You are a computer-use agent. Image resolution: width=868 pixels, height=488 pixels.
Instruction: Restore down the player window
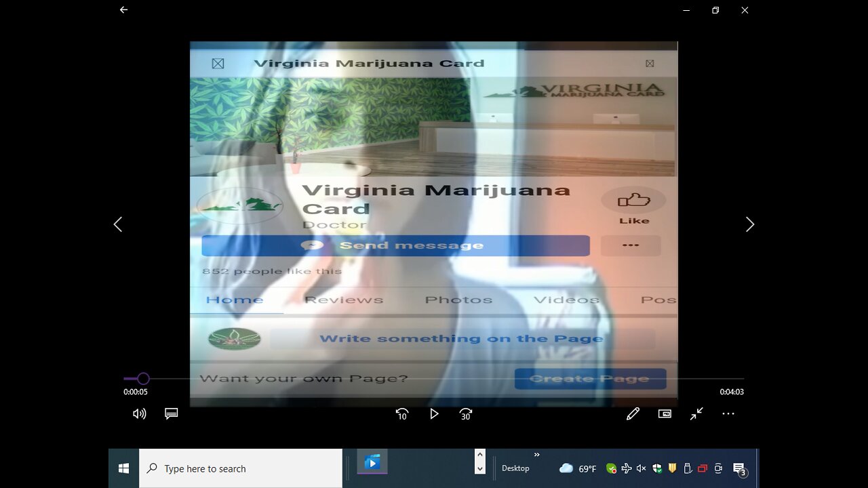pyautogui.click(x=715, y=10)
